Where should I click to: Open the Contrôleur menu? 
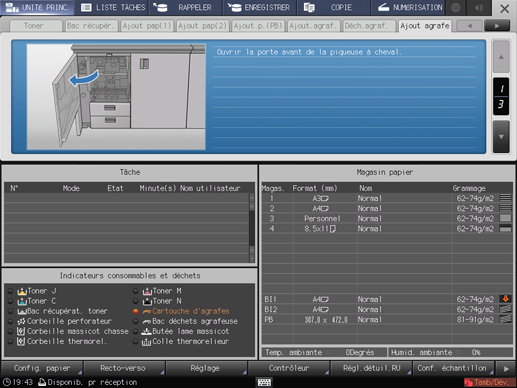289,368
